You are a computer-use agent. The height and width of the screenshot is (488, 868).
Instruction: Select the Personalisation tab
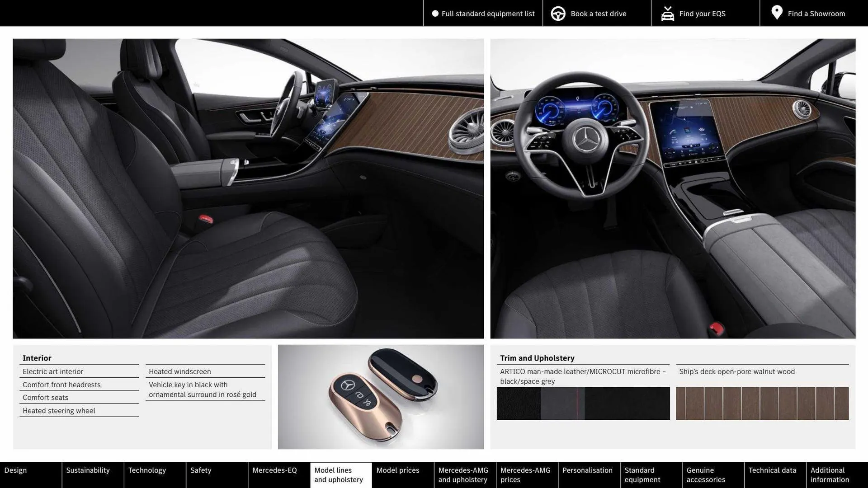click(x=587, y=470)
